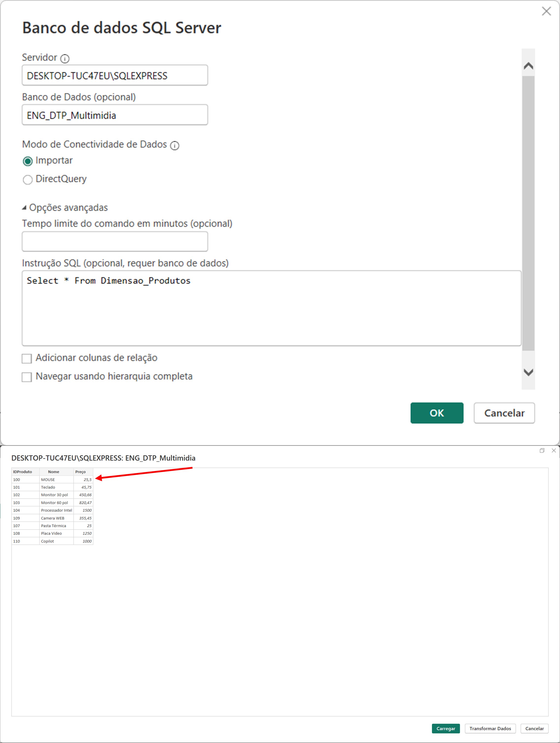The width and height of the screenshot is (560, 743).
Task: Enable Adicionar colunas de relação checkbox
Action: coord(27,358)
